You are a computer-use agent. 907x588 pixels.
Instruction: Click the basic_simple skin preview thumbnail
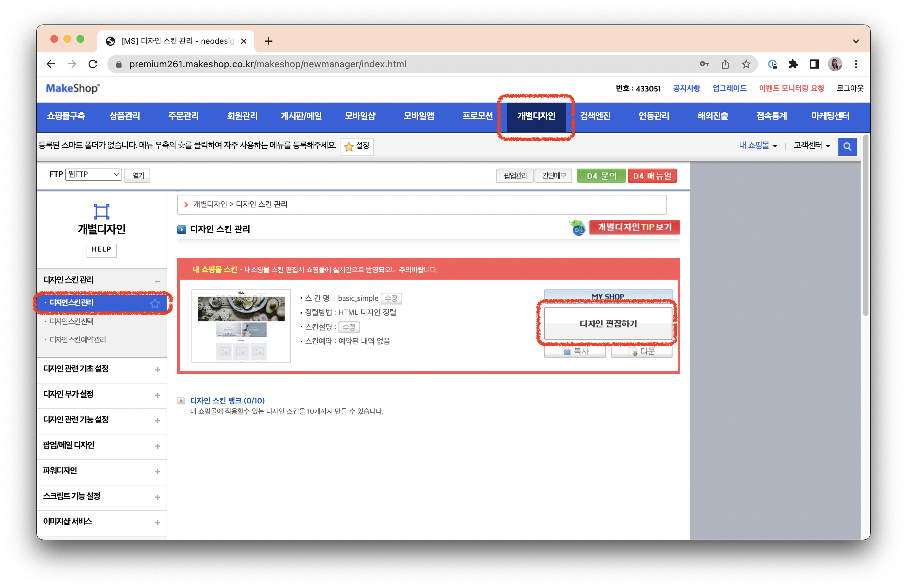point(241,326)
